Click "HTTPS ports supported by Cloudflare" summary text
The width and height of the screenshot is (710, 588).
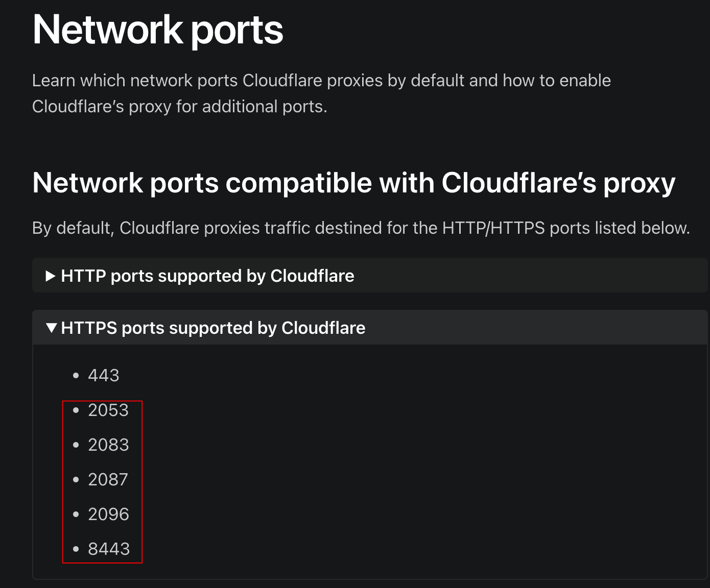point(213,328)
